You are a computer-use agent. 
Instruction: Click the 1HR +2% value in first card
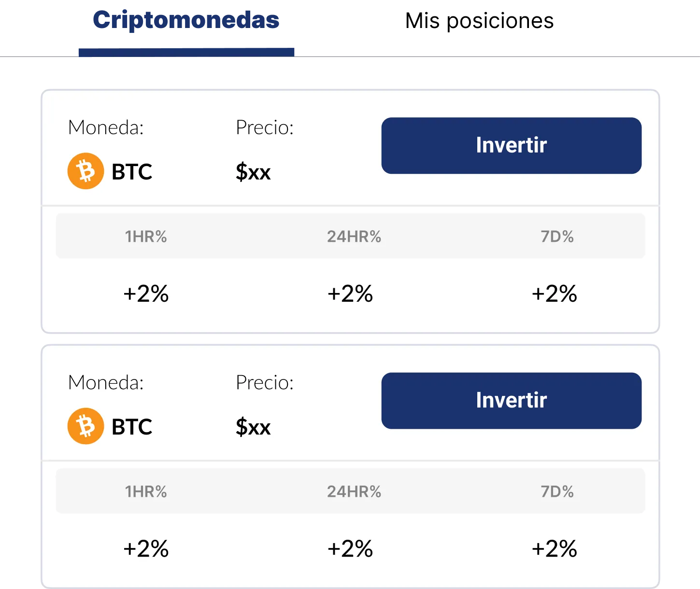tap(146, 294)
